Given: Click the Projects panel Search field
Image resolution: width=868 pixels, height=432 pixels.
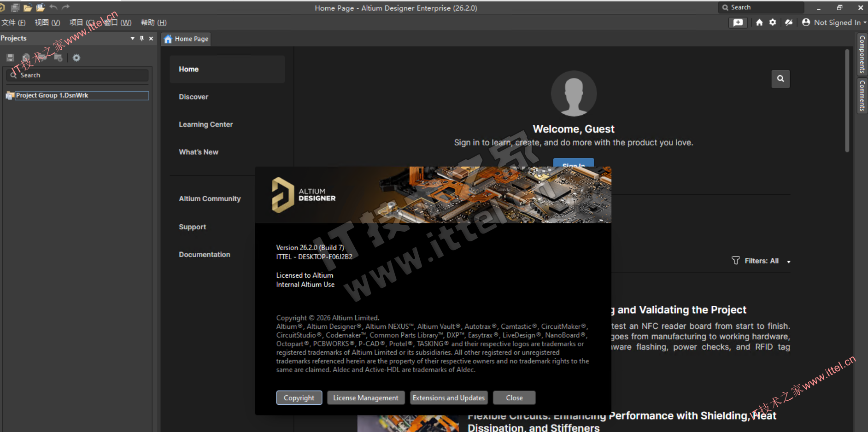Looking at the screenshot, I should 81,75.
